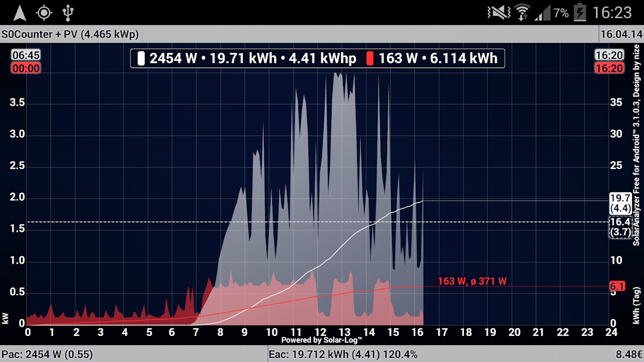The height and width of the screenshot is (362, 644).
Task: Tap the 4.41 kWhp specific yield value
Action: [x=323, y=58]
